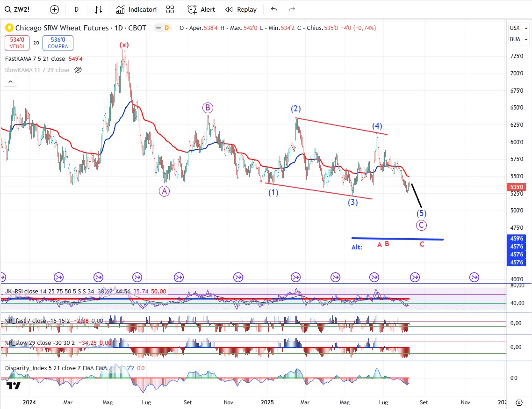Open chart settings gear at bottom right
The height and width of the screenshot is (409, 532).
point(519,402)
